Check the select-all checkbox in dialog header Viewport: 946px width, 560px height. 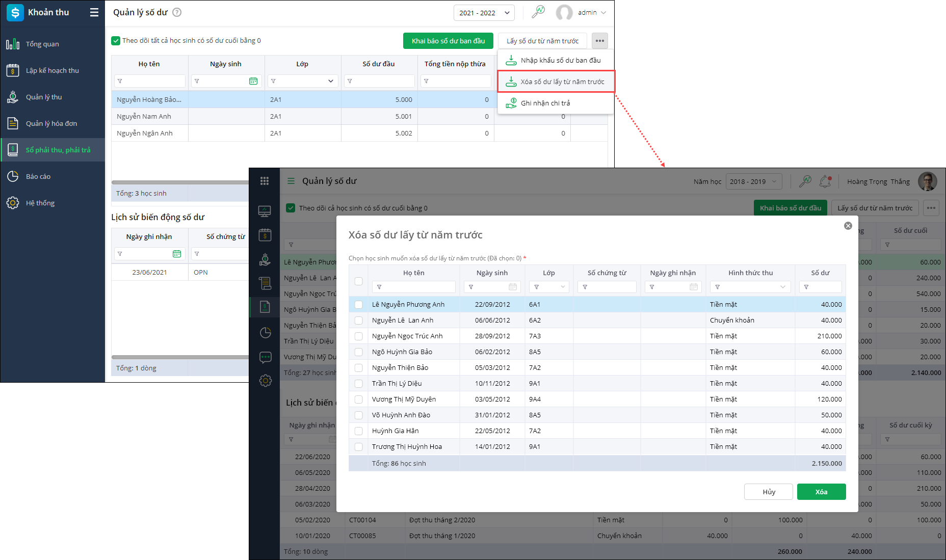click(359, 281)
